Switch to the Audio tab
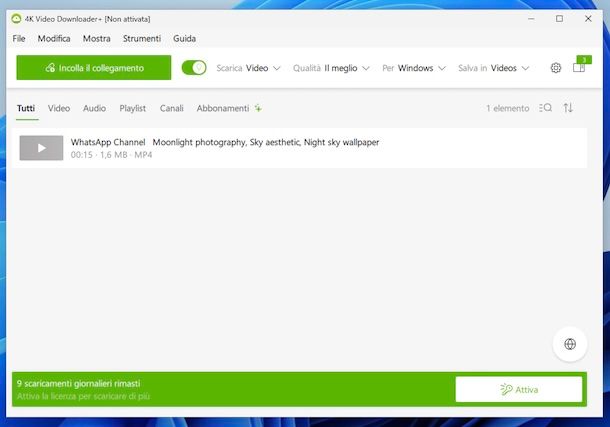Viewport: 610px width, 427px height. click(94, 108)
